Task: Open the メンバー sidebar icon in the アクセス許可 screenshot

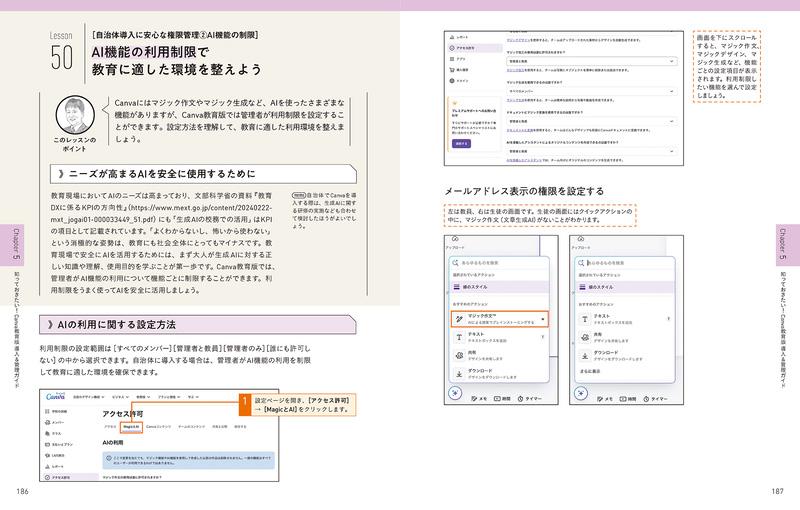Action: (47, 422)
